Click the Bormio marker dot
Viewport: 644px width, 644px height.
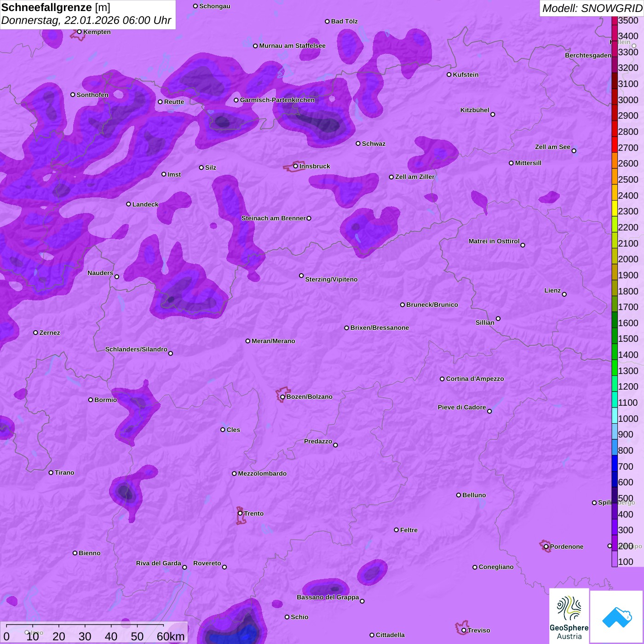[91, 400]
